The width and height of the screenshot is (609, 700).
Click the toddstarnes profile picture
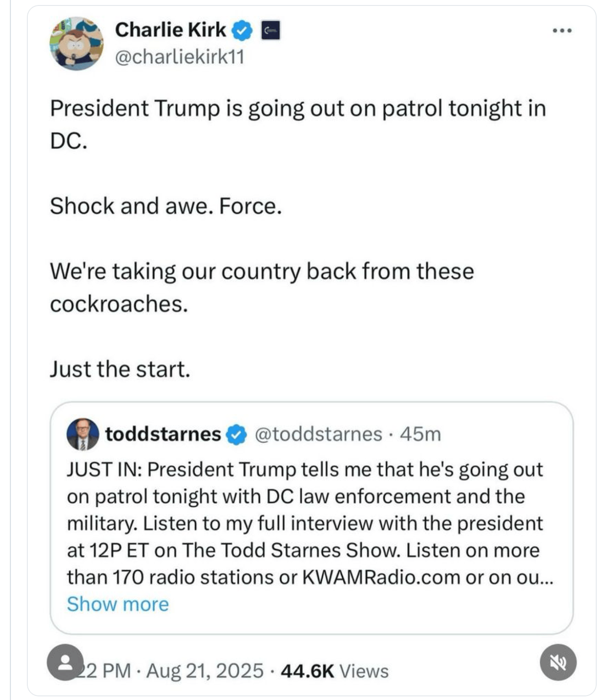point(83,434)
